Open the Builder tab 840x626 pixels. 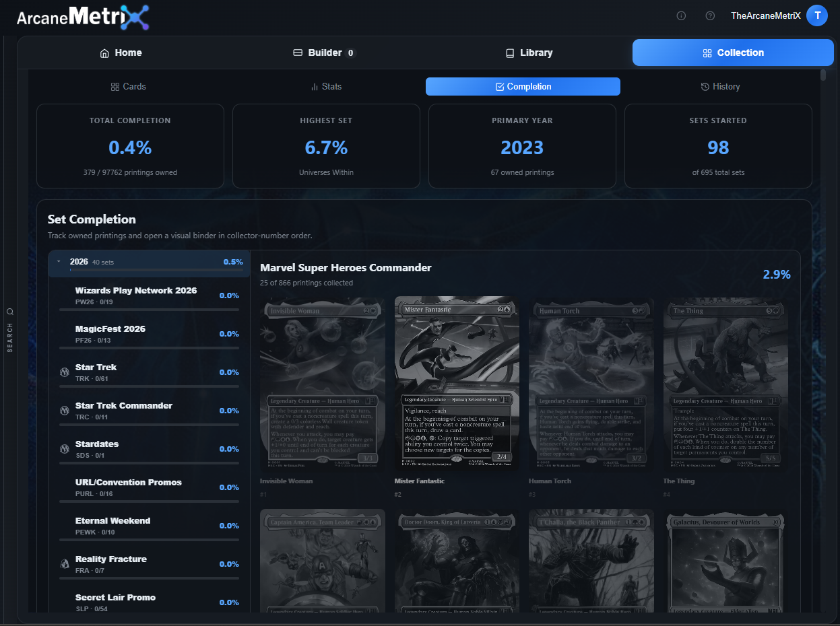click(324, 53)
